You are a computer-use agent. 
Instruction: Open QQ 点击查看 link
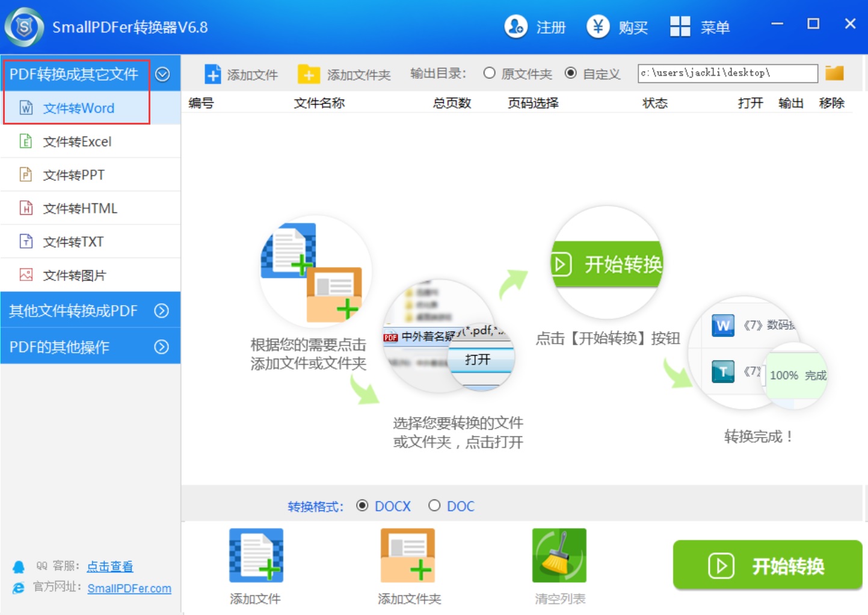(110, 566)
